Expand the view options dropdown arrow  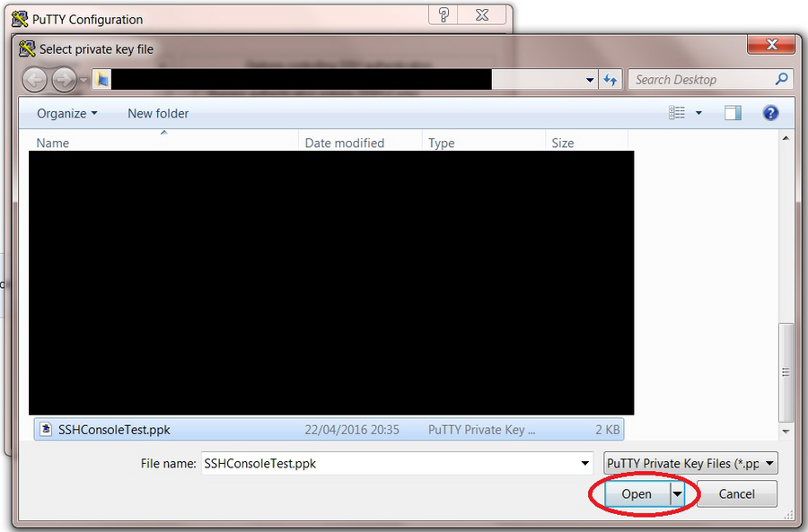698,113
